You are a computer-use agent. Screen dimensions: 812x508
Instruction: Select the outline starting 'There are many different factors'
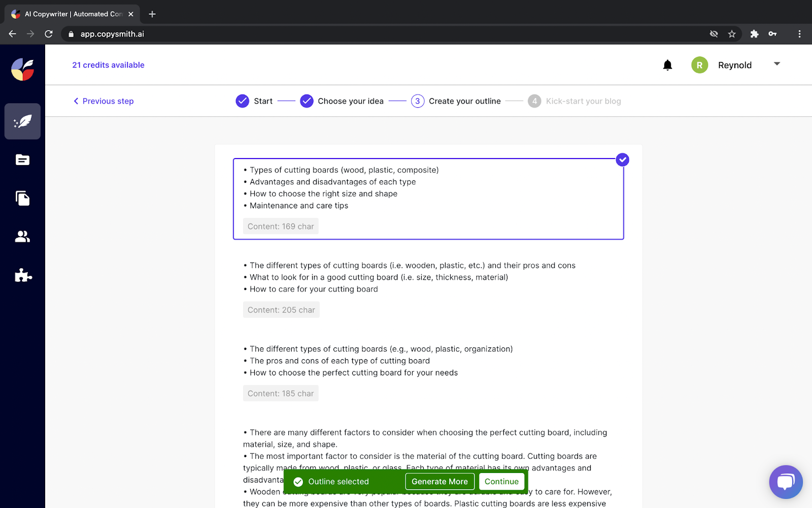[x=428, y=468]
